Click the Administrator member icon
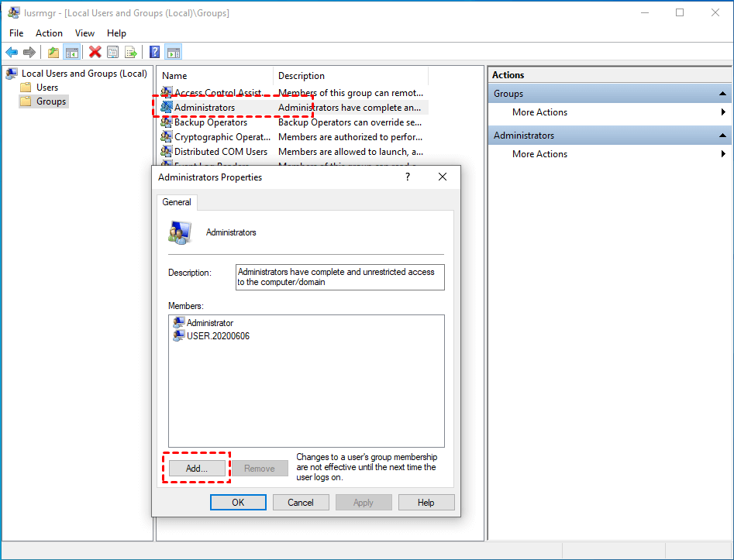The image size is (734, 560). coord(179,322)
